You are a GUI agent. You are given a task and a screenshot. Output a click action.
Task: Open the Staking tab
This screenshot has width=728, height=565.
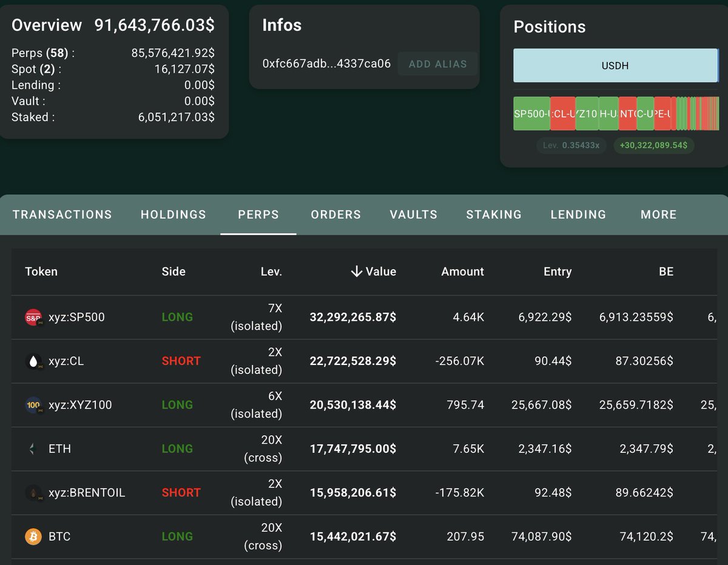click(494, 215)
